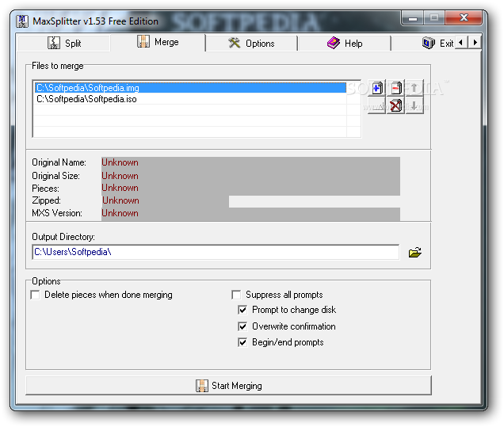504x427 pixels.
Task: Click the clear all files icon with red X
Action: coord(395,105)
